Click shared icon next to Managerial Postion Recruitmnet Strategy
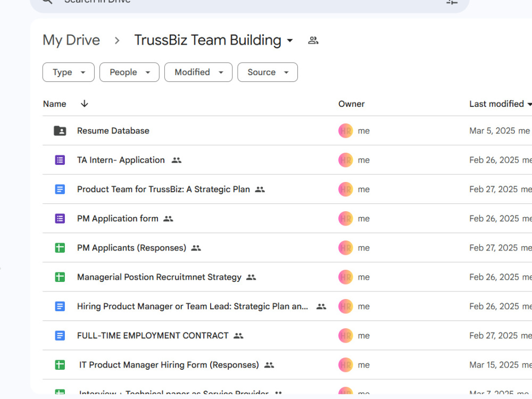 [251, 277]
